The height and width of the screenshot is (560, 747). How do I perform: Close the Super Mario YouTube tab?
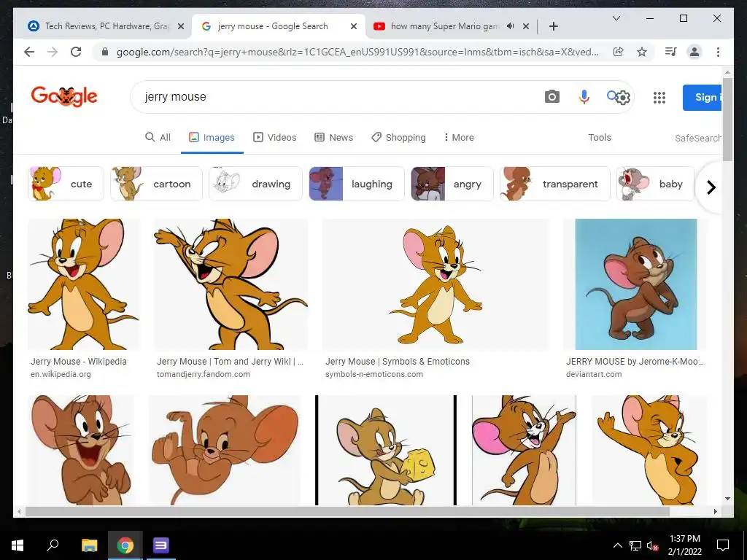tap(525, 26)
